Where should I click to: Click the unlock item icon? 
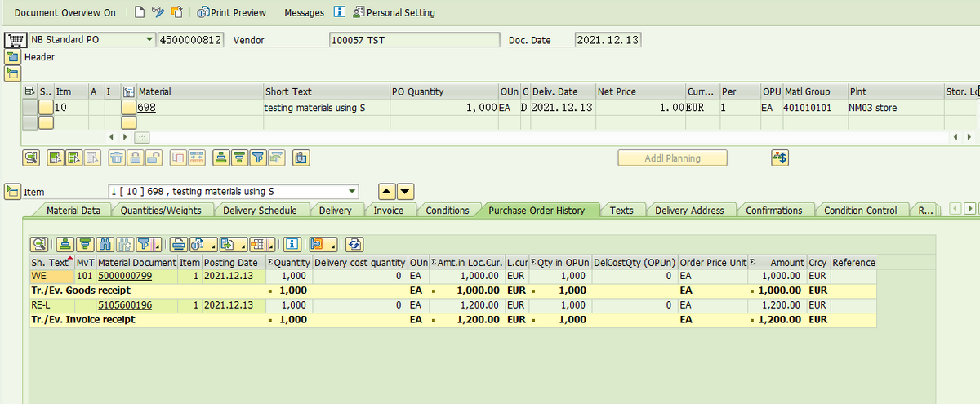pos(154,158)
